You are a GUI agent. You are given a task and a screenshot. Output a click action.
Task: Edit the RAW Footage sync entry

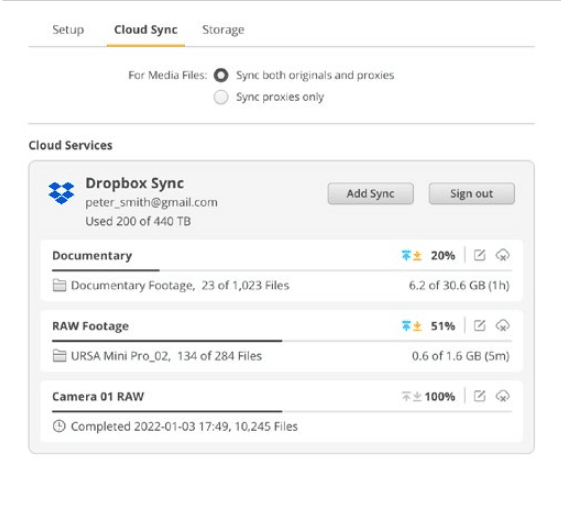point(479,326)
